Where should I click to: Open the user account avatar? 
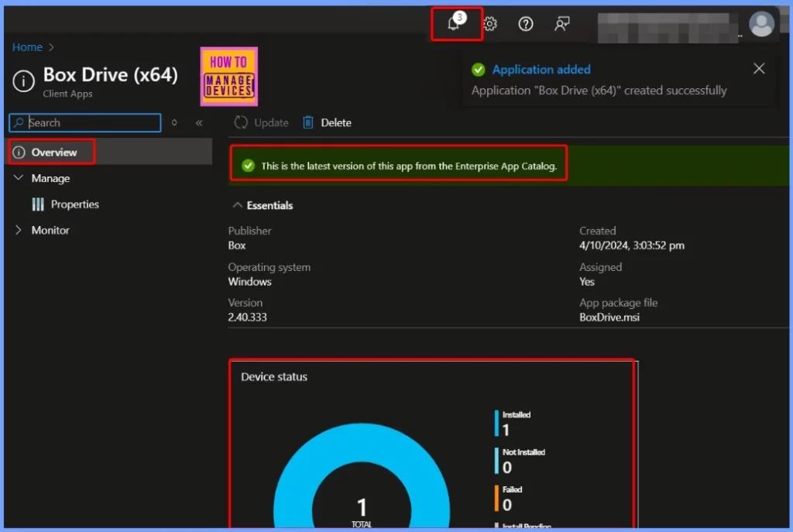point(761,24)
